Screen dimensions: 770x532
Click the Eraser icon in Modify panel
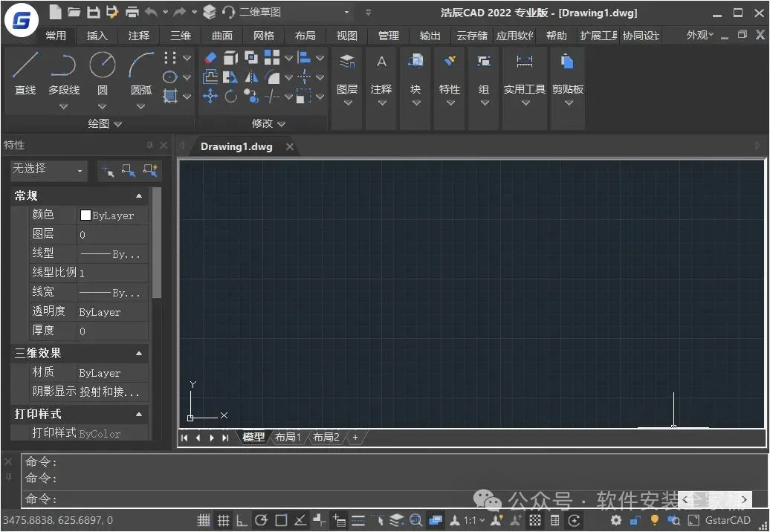[210, 58]
